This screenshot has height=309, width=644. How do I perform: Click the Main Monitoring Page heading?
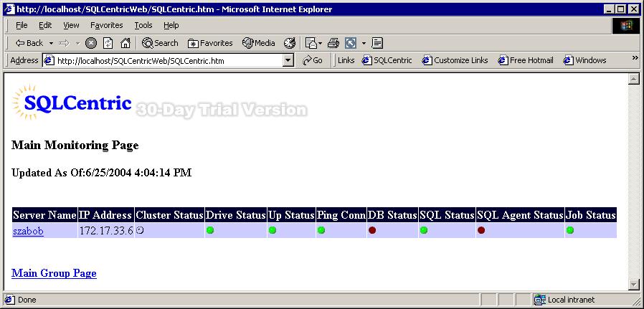pyautogui.click(x=75, y=146)
